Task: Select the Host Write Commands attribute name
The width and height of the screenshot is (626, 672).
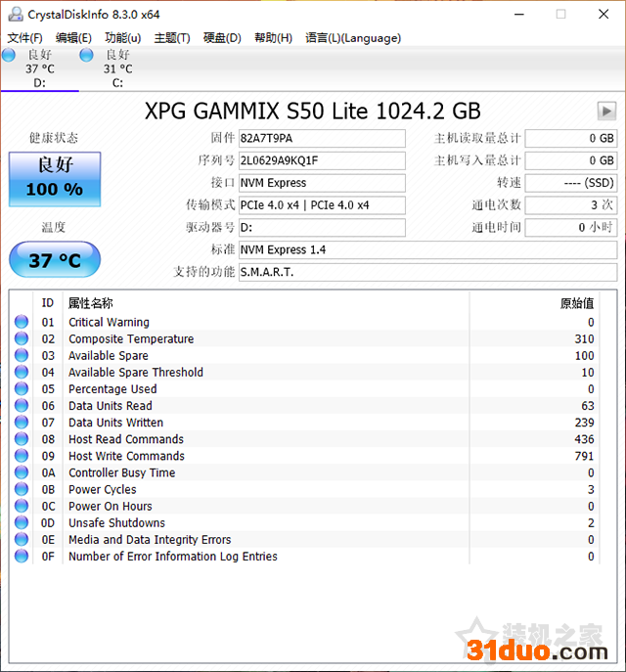Action: click(126, 456)
